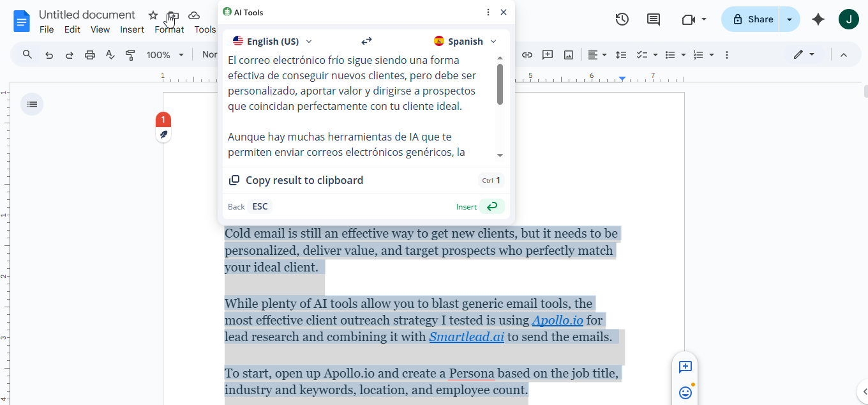Click the translation panel scrollbar thumb
The width and height of the screenshot is (868, 405).
tap(500, 84)
